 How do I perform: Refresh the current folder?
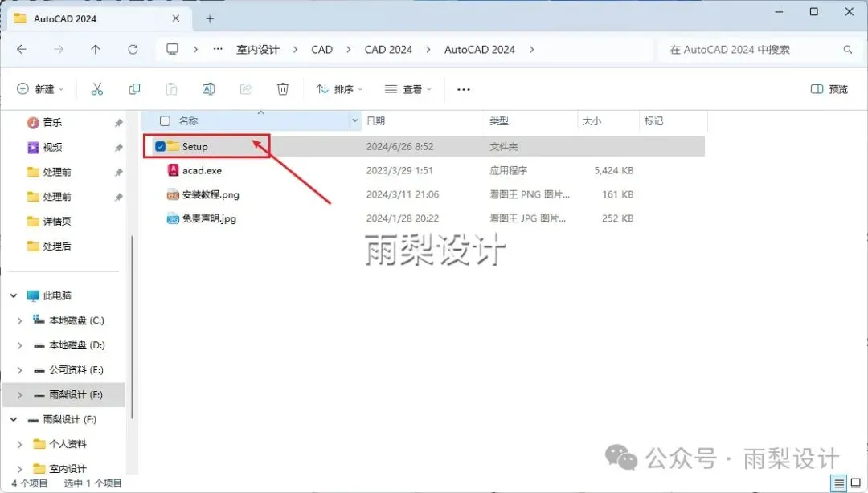[x=133, y=49]
